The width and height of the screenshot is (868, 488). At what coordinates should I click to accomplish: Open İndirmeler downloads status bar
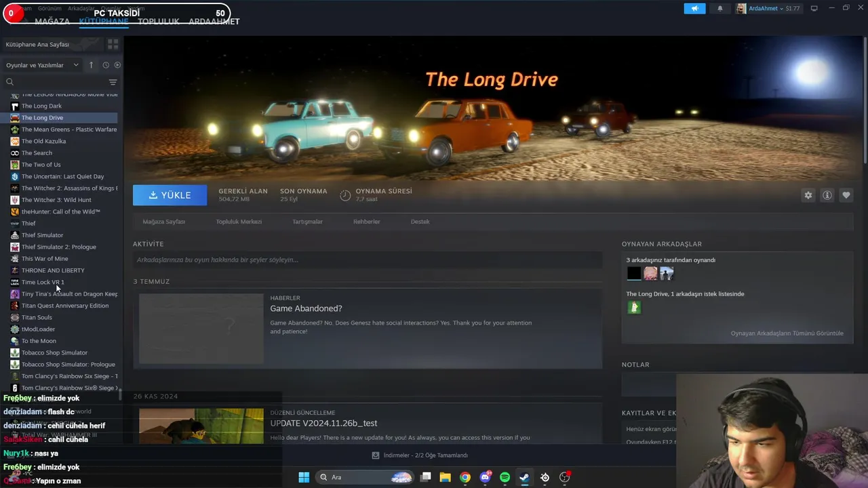pyautogui.click(x=420, y=455)
